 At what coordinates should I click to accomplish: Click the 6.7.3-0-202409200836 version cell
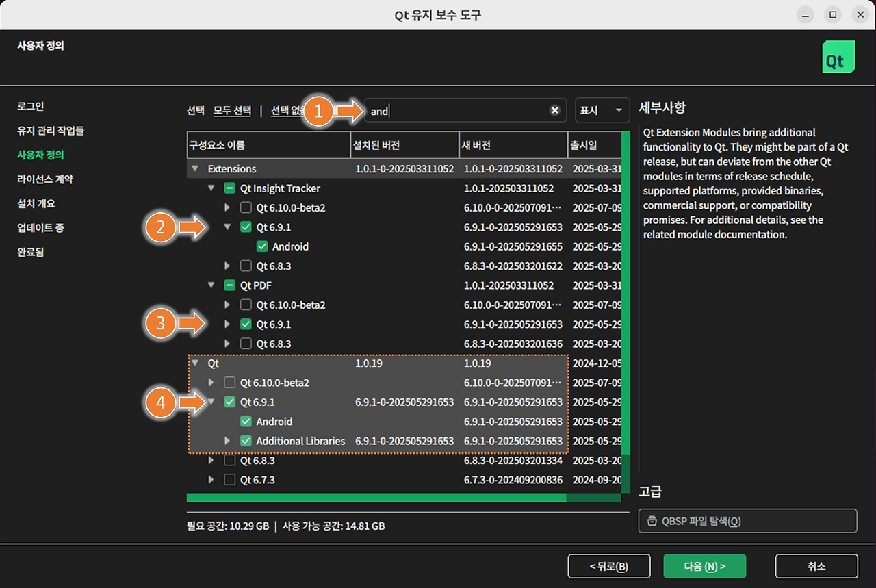[513, 480]
